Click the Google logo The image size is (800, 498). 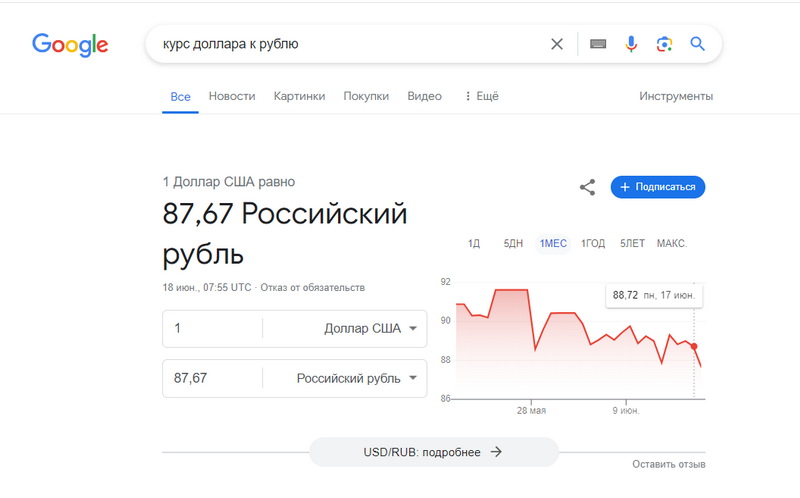pos(70,44)
